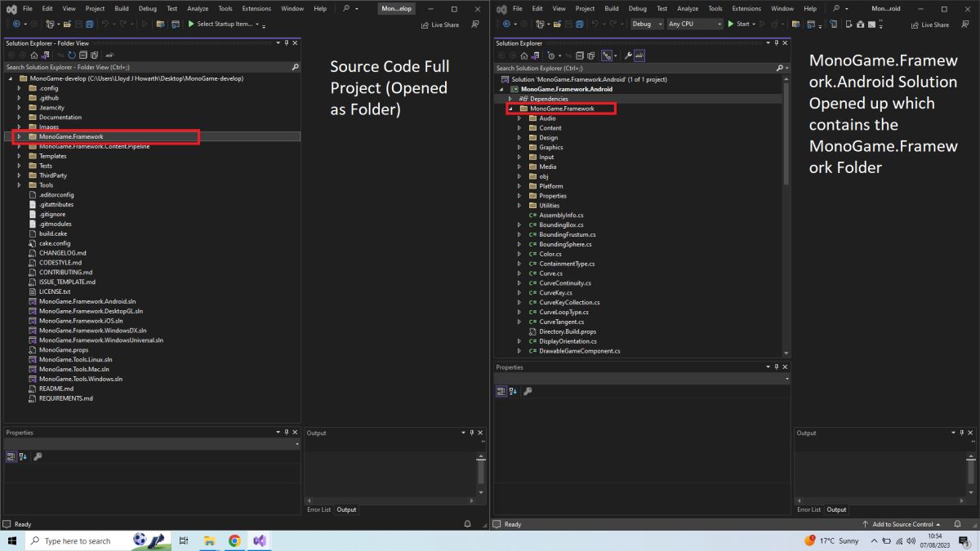The image size is (980, 551).
Task: Click Property Pages wrench in right Properties panel
Action: tap(528, 391)
